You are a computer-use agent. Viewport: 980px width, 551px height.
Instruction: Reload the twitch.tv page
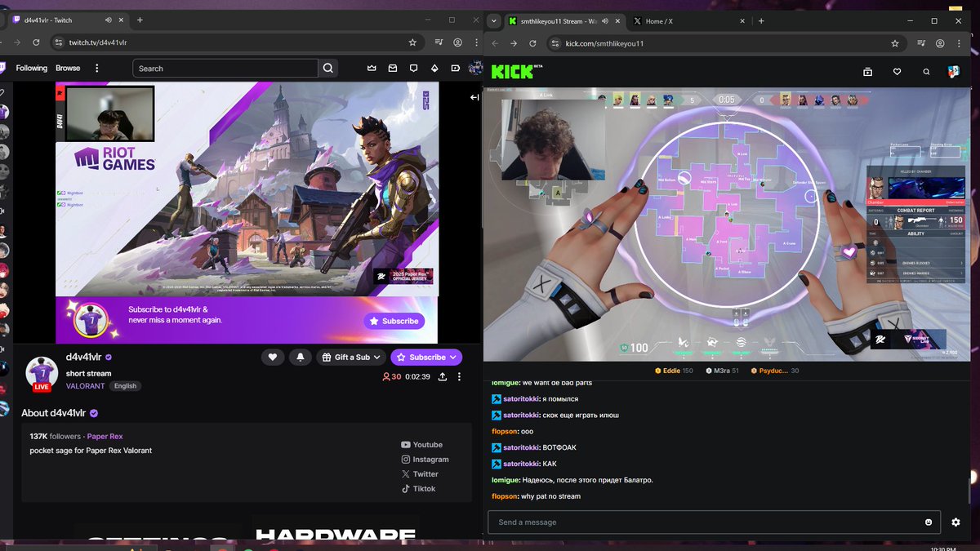[x=36, y=42]
